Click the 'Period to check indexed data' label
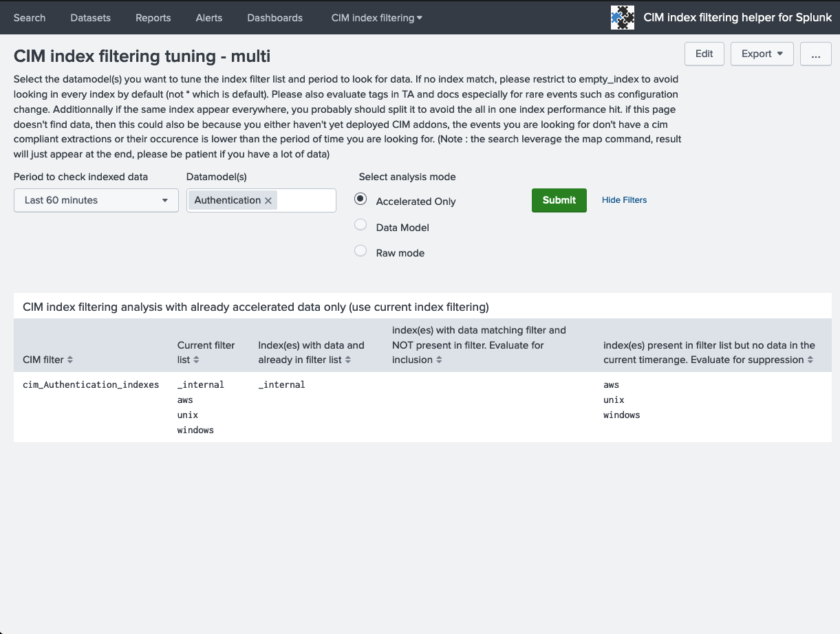Screen dimensions: 840x634 click(x=81, y=177)
